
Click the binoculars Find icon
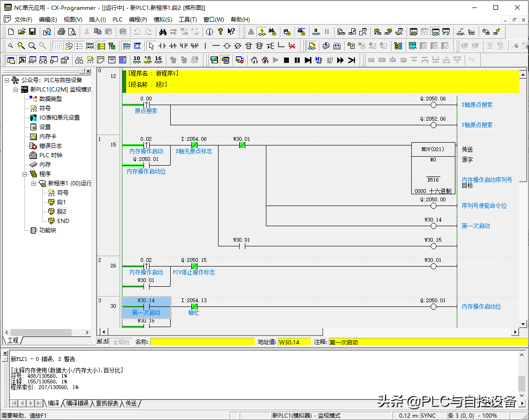click(x=163, y=32)
